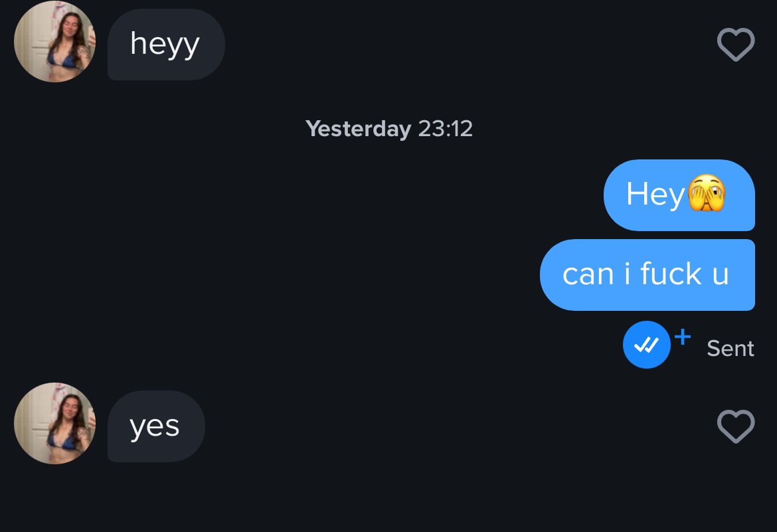Select the gray "heyy" message bubble
Image resolution: width=777 pixels, height=532 pixels.
[167, 44]
